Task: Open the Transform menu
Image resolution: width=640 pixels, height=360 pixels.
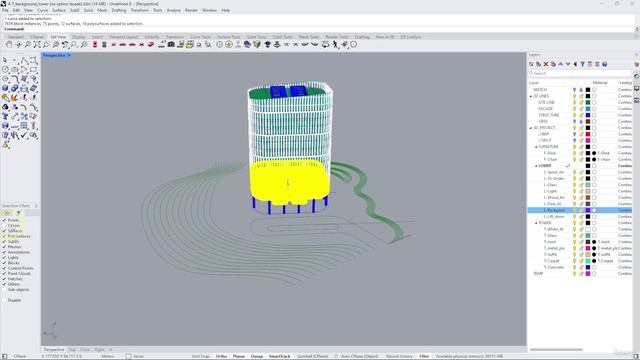Action: click(x=140, y=10)
